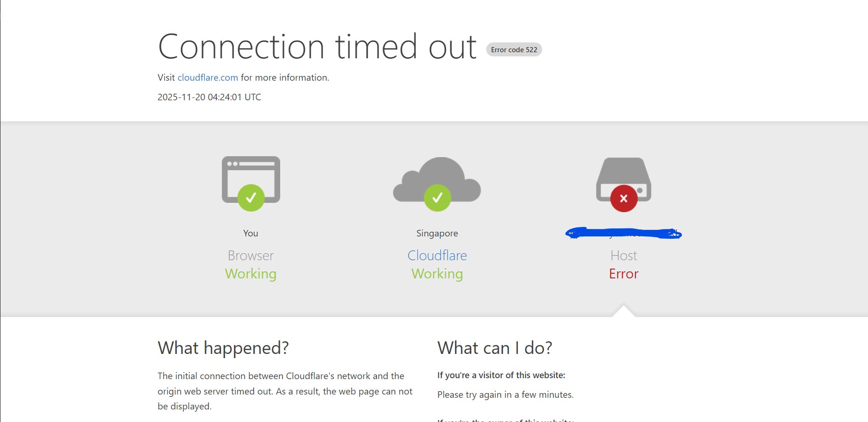Click the blue scribble covering the hostname
This screenshot has height=422, width=868.
(624, 233)
